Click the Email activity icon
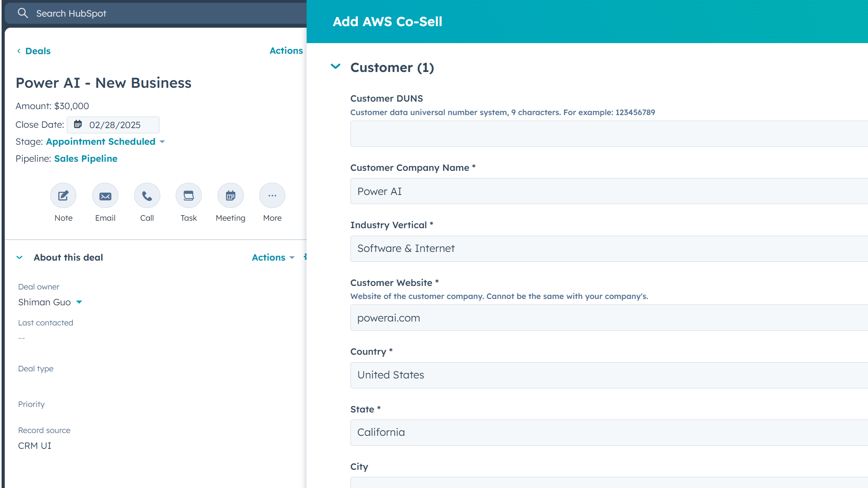The image size is (868, 488). click(x=105, y=196)
